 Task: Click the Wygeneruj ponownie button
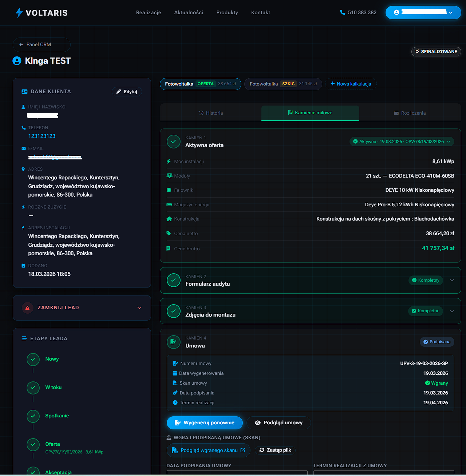click(x=205, y=423)
